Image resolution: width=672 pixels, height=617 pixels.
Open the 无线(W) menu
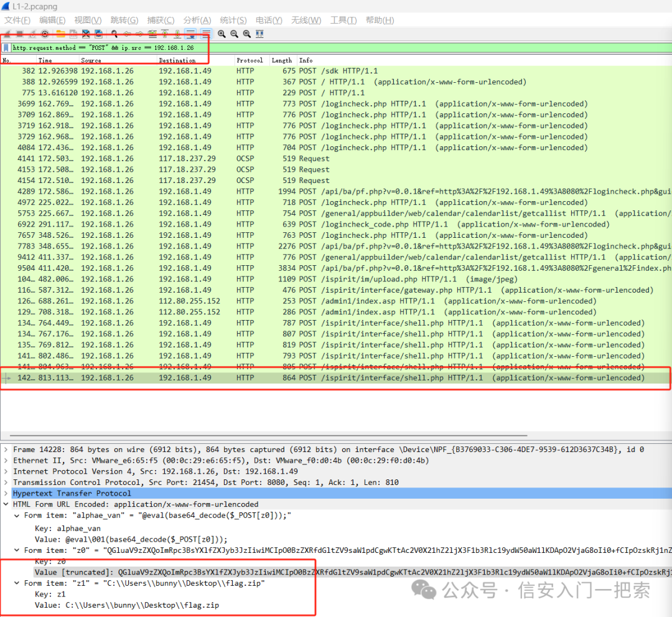(306, 20)
